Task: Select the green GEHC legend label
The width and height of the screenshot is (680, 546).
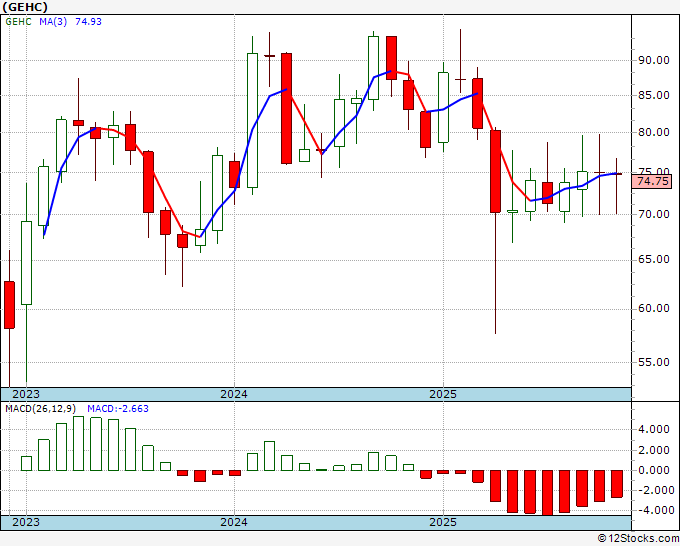Action: click(x=18, y=22)
